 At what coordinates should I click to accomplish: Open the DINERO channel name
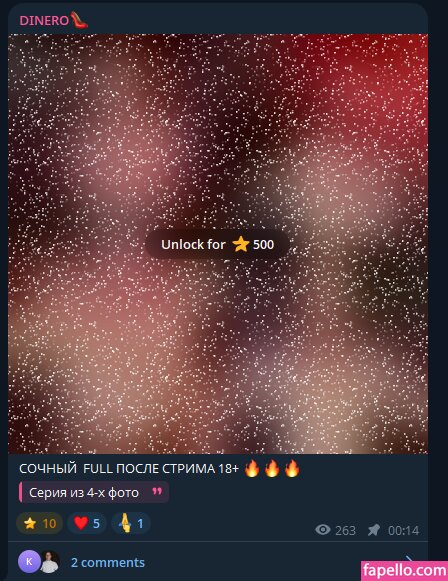pos(44,21)
